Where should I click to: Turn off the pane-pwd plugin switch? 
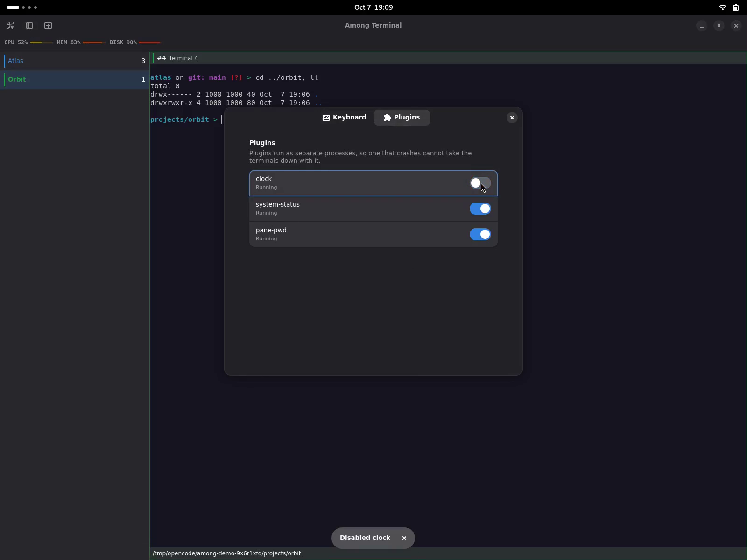[x=480, y=234]
